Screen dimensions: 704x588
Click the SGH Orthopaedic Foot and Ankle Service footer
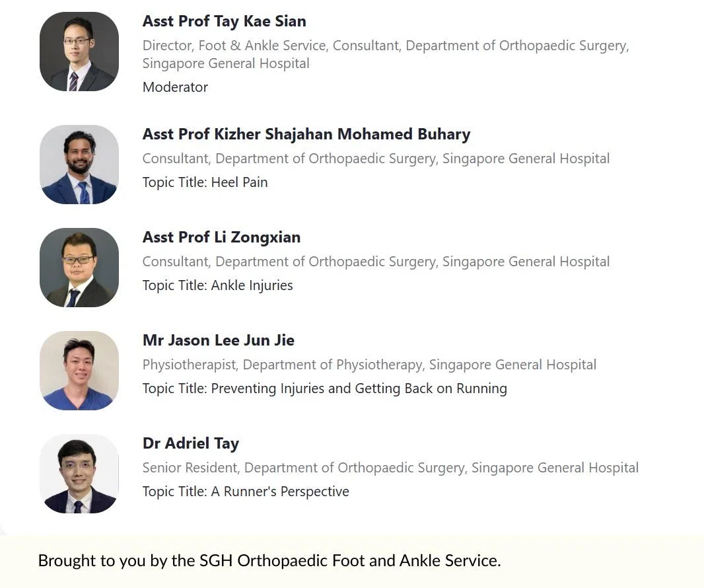point(269,561)
